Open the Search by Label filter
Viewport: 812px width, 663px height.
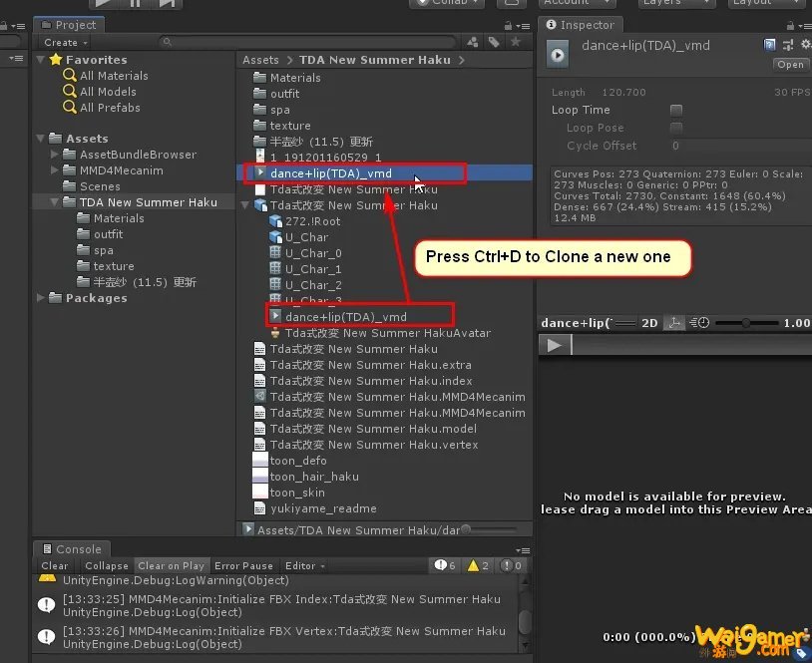(x=494, y=42)
